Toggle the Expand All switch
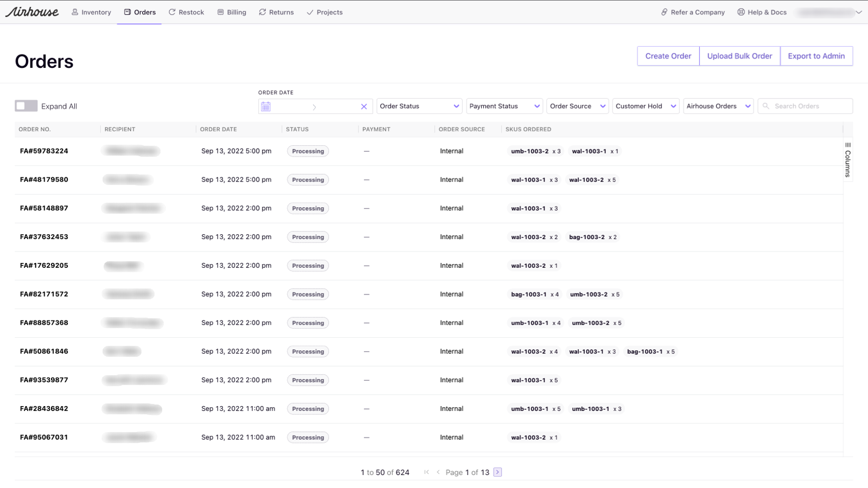This screenshot has height=488, width=868. 26,106
